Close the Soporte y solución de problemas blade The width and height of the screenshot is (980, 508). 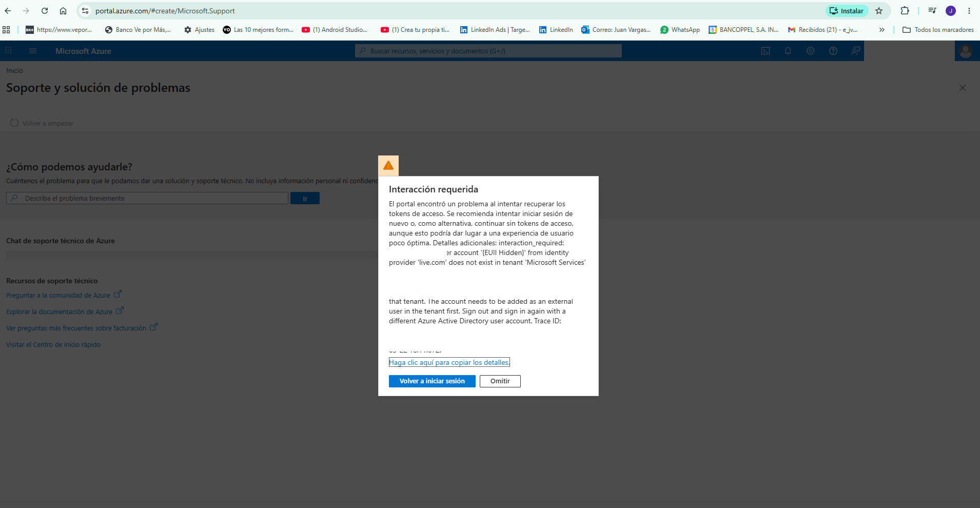coord(963,88)
